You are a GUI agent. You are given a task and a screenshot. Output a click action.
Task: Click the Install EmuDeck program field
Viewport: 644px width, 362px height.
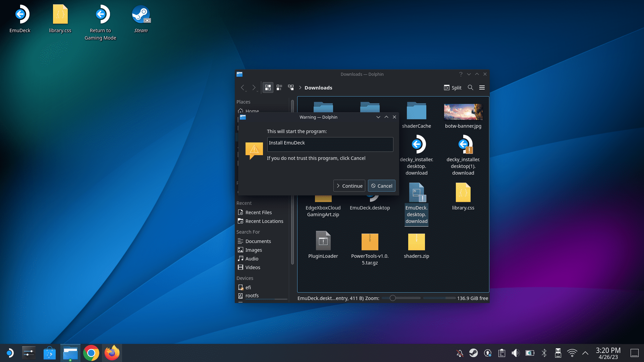[x=330, y=144]
